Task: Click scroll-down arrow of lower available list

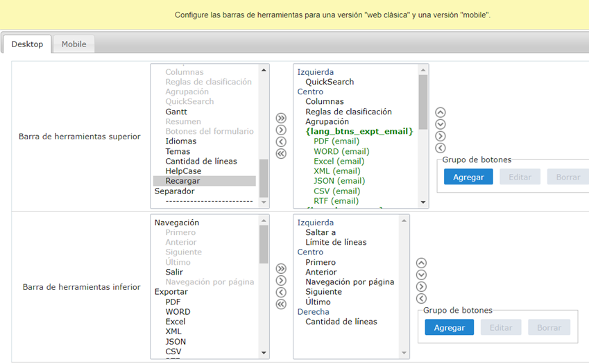Action: click(264, 353)
